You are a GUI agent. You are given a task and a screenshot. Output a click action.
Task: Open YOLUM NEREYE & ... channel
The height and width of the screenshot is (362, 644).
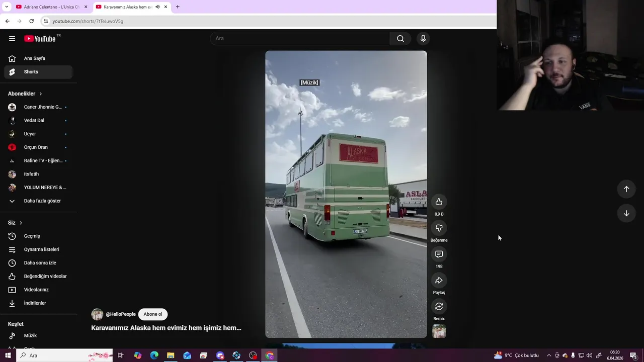point(38,188)
